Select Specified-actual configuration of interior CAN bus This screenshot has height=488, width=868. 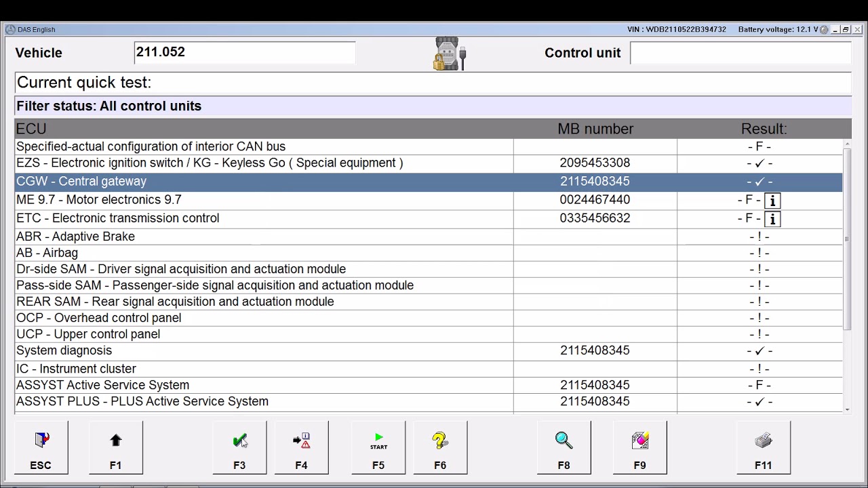(x=429, y=146)
